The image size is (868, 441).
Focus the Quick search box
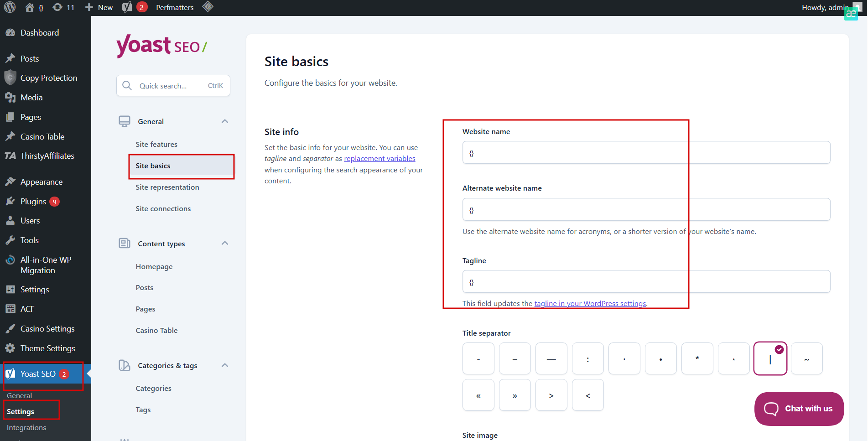pyautogui.click(x=173, y=86)
